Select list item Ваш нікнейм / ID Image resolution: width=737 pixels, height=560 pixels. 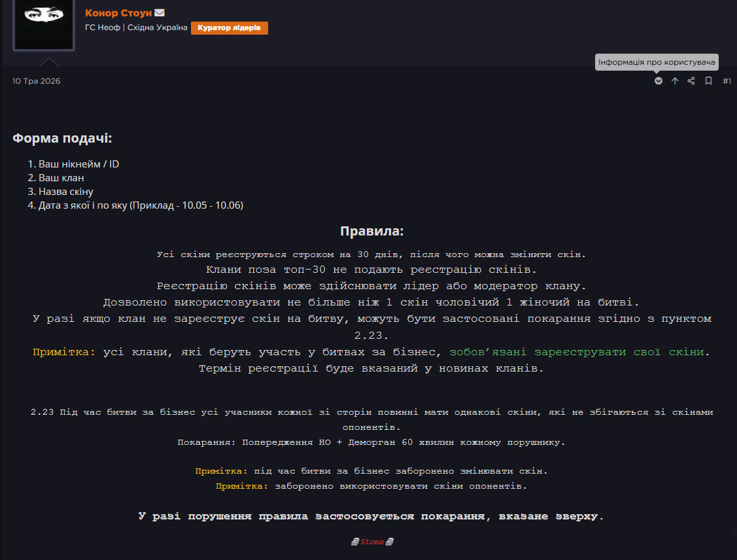pyautogui.click(x=78, y=164)
